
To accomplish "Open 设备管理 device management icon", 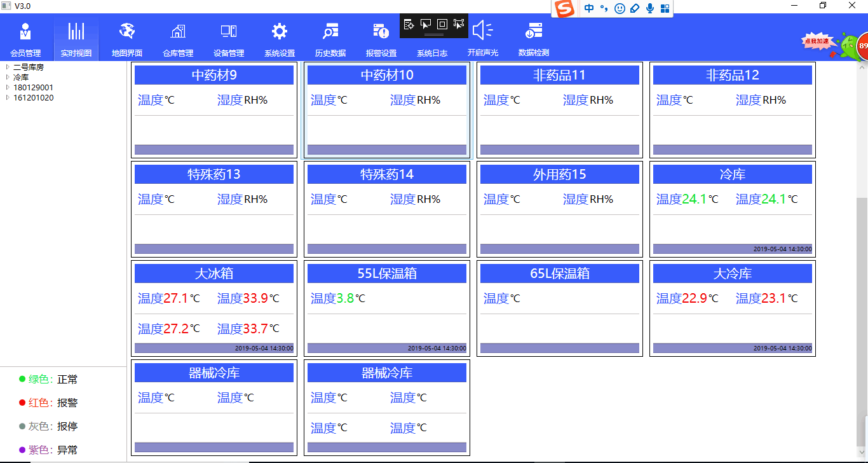I will (229, 31).
